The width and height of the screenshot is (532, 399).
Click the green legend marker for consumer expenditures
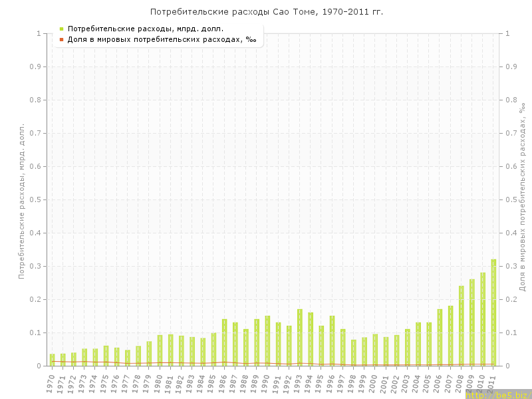61,29
